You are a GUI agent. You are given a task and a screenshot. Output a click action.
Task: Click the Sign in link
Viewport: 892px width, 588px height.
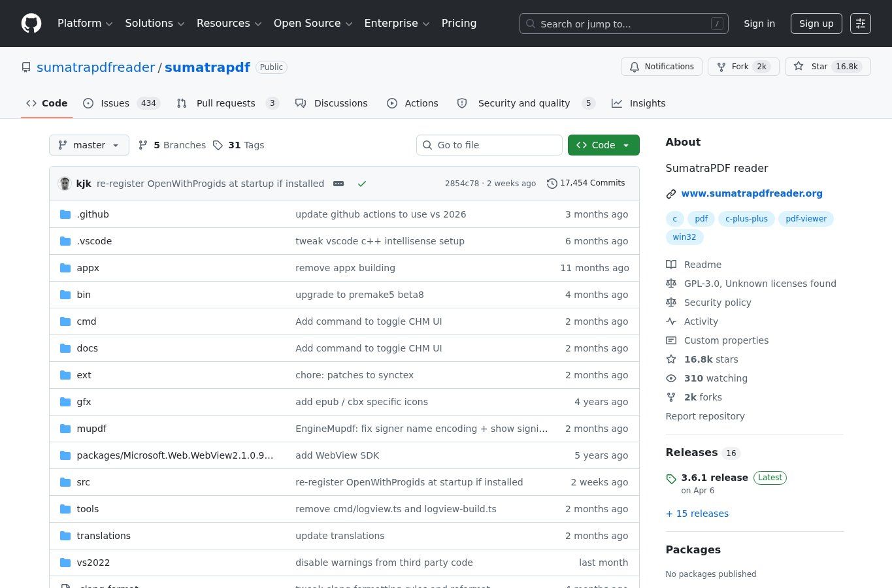point(759,24)
